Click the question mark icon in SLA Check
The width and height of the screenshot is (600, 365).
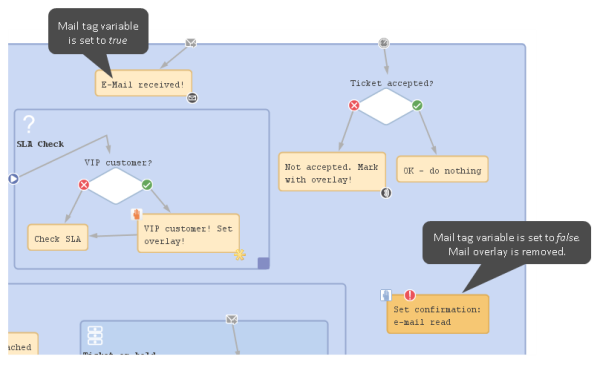pyautogui.click(x=29, y=124)
